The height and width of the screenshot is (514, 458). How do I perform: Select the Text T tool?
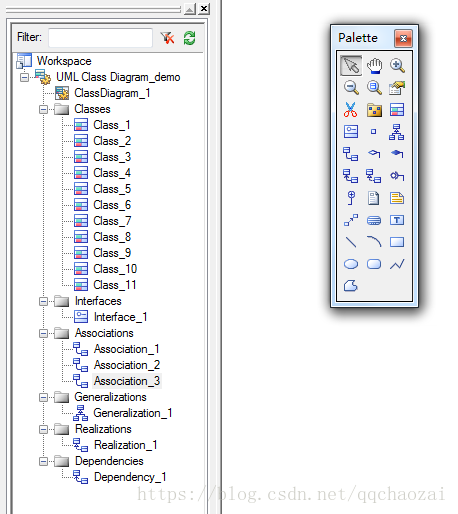(x=397, y=220)
